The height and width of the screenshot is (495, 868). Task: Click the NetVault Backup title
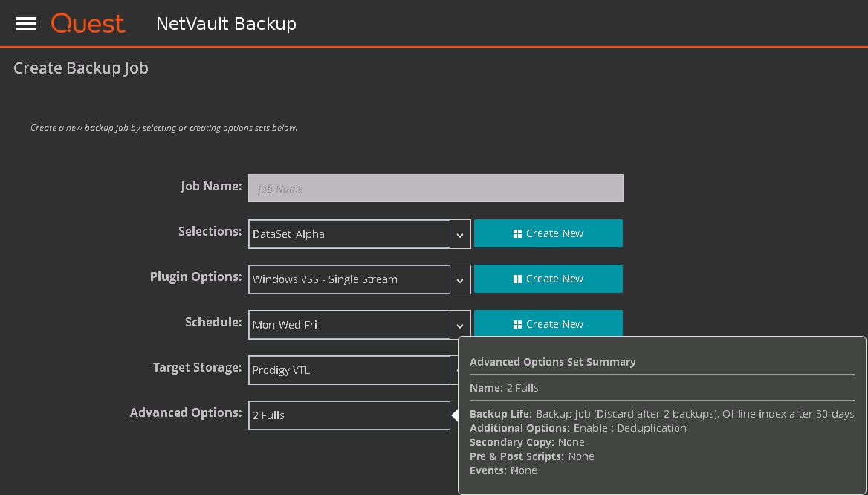tap(226, 24)
